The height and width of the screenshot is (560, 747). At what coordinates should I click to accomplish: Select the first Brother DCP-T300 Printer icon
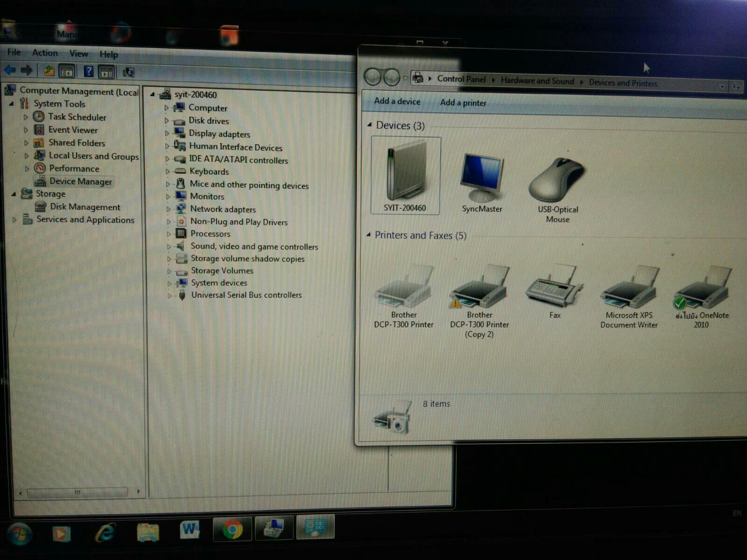coord(404,296)
